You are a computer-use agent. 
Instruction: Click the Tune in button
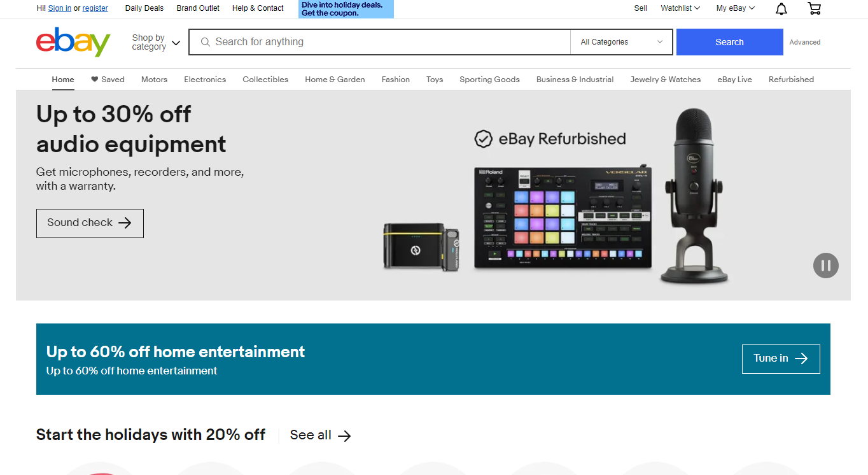(x=780, y=358)
